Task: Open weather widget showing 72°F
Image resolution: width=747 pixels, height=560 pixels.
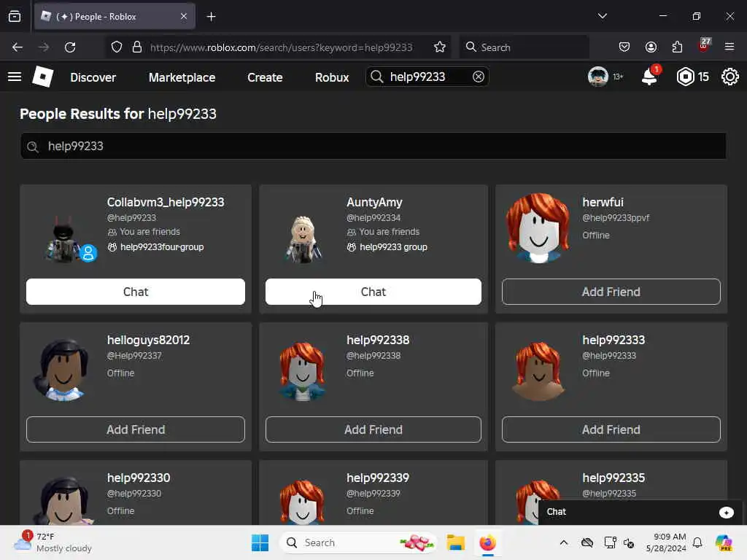Action: (x=53, y=542)
